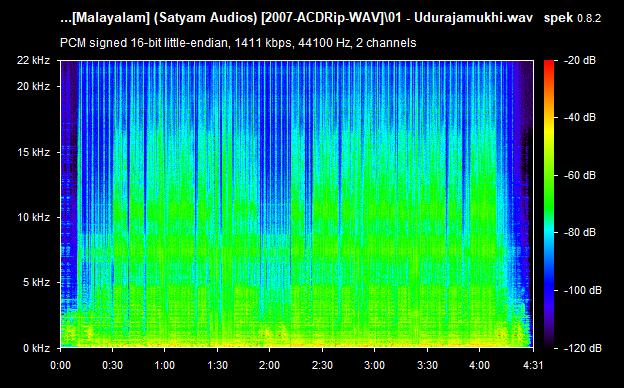The width and height of the screenshot is (624, 388).
Task: Click the 4:00 time axis label
Action: tap(480, 365)
